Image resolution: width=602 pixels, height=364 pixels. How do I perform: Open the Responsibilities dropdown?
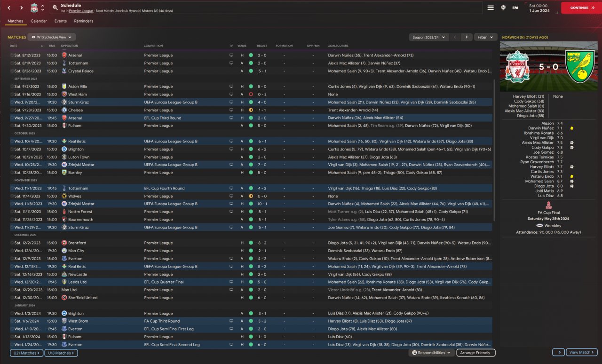coord(432,353)
